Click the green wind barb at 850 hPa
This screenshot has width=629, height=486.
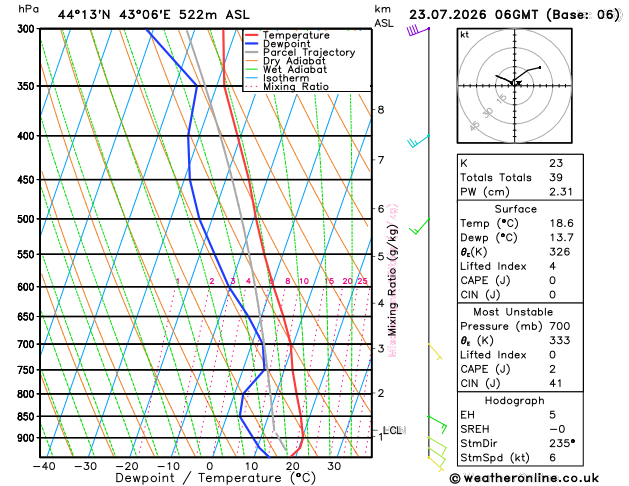(x=437, y=425)
